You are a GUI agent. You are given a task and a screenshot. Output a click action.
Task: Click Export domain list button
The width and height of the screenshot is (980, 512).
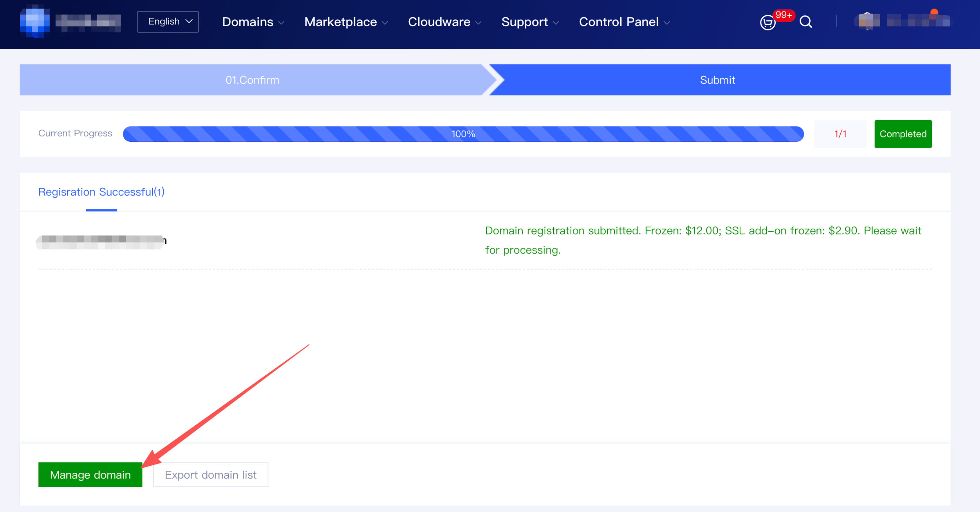[210, 475]
